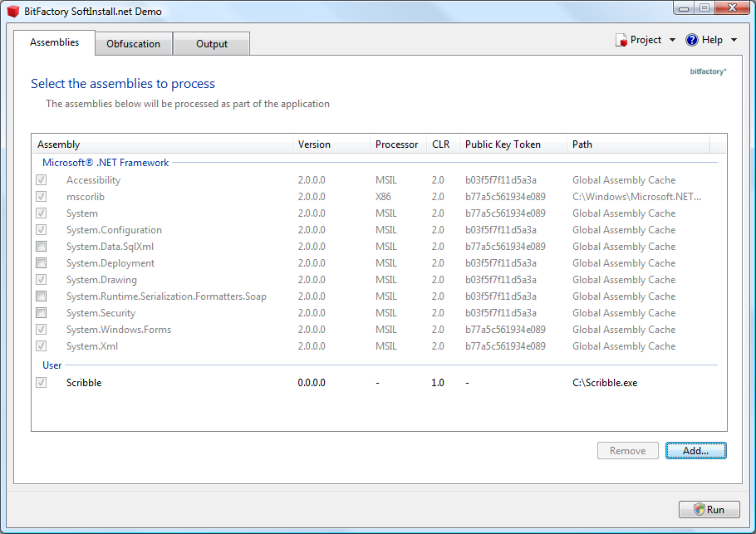Sort by the Version column header
The width and height of the screenshot is (756, 534).
click(331, 145)
